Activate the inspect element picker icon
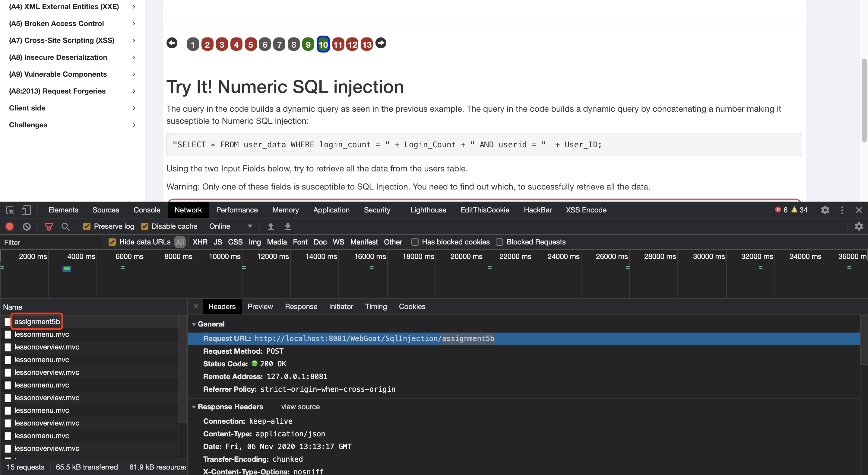Screen dimensions: 868x475 pyautogui.click(x=10, y=210)
